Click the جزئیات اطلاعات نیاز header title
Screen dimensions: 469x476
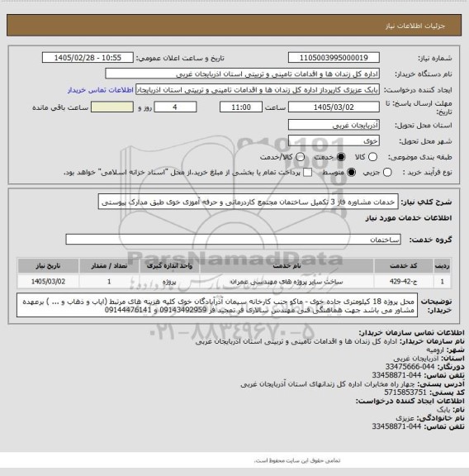click(x=415, y=26)
